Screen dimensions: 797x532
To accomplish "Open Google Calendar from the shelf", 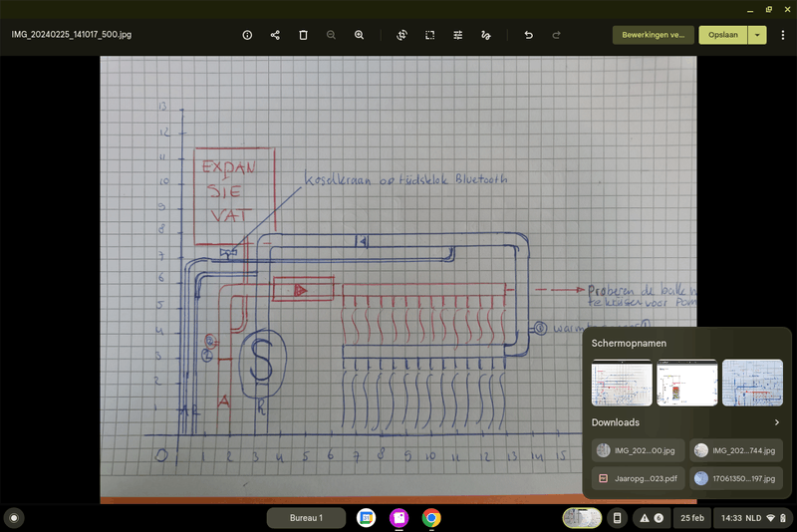I will pyautogui.click(x=366, y=518).
